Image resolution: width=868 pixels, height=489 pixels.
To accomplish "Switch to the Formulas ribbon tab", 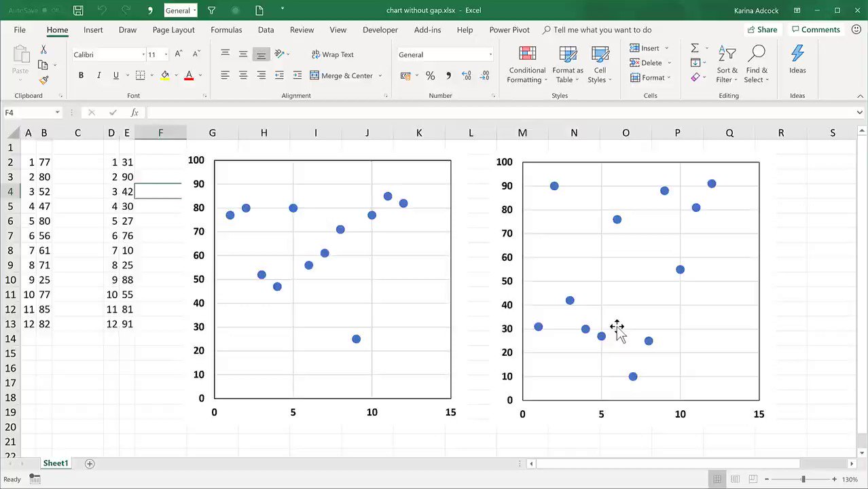I will click(x=226, y=29).
